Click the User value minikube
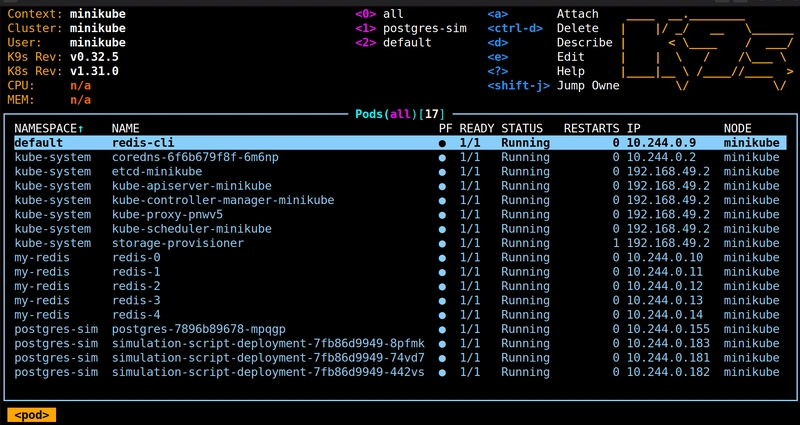 click(98, 42)
